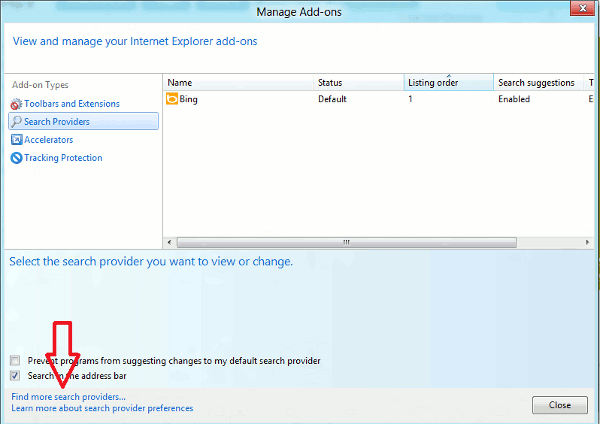
Task: Click the Toolbars and Extensions gear icon
Action: click(16, 104)
